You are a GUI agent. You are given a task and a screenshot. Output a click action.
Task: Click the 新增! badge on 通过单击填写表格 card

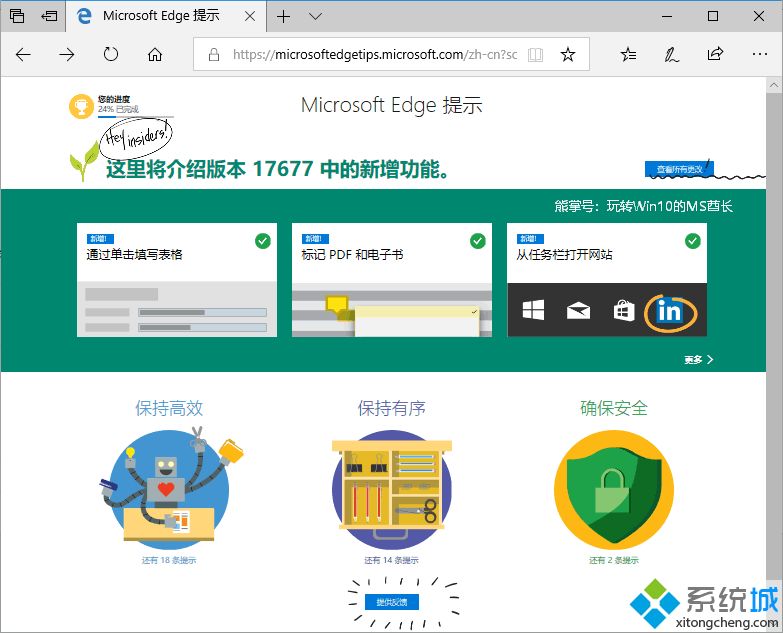[x=100, y=239]
